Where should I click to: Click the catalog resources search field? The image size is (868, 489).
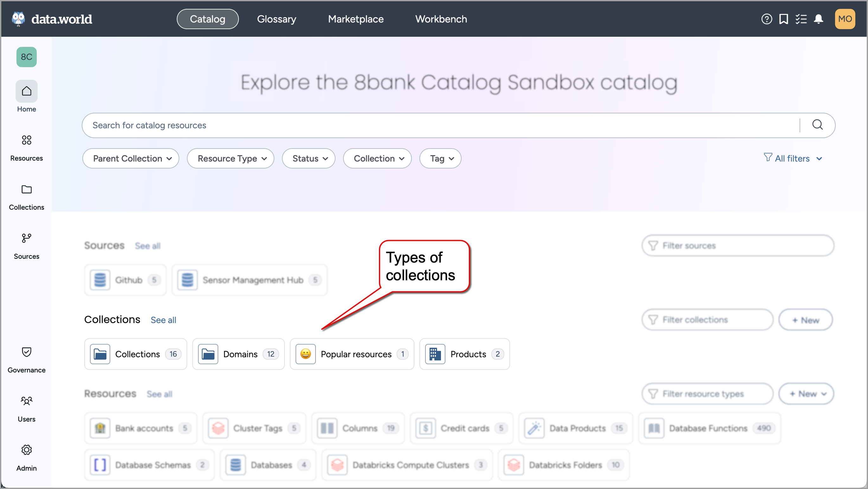438,125
